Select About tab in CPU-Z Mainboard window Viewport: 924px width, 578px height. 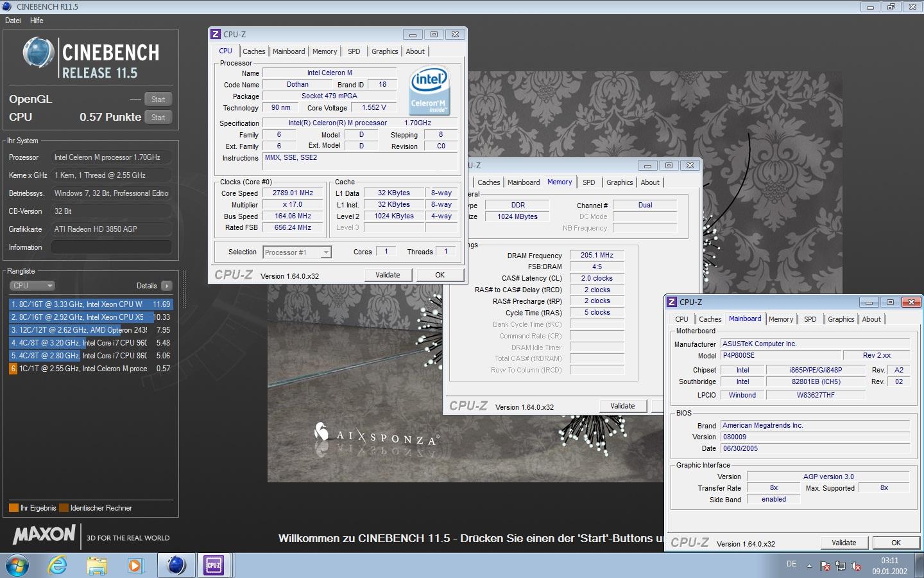click(871, 319)
